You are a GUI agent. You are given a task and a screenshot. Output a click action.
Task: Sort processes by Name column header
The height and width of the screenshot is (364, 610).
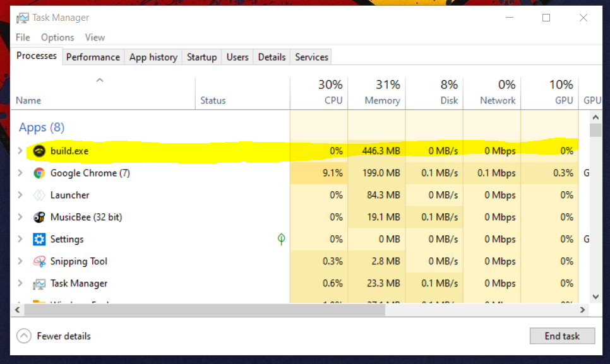pyautogui.click(x=103, y=93)
